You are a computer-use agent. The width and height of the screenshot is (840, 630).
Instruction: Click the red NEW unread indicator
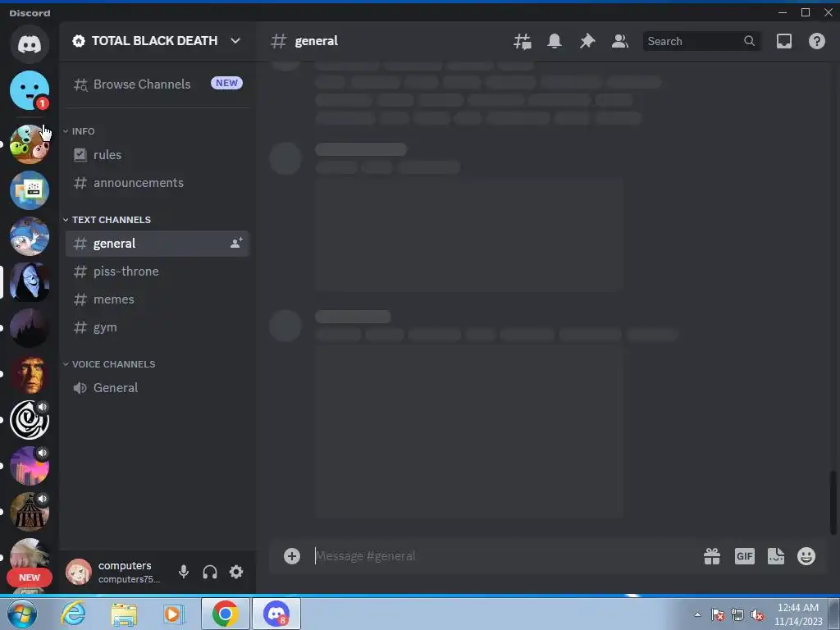tap(30, 577)
